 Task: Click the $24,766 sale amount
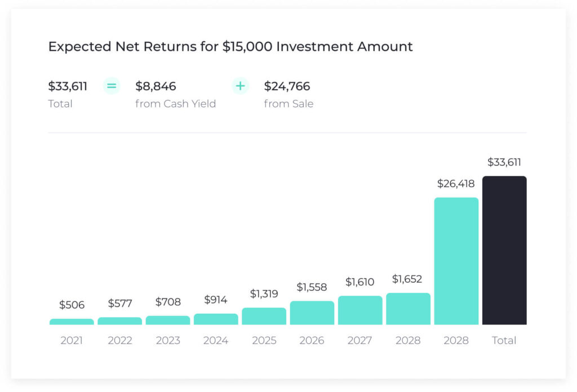(287, 86)
